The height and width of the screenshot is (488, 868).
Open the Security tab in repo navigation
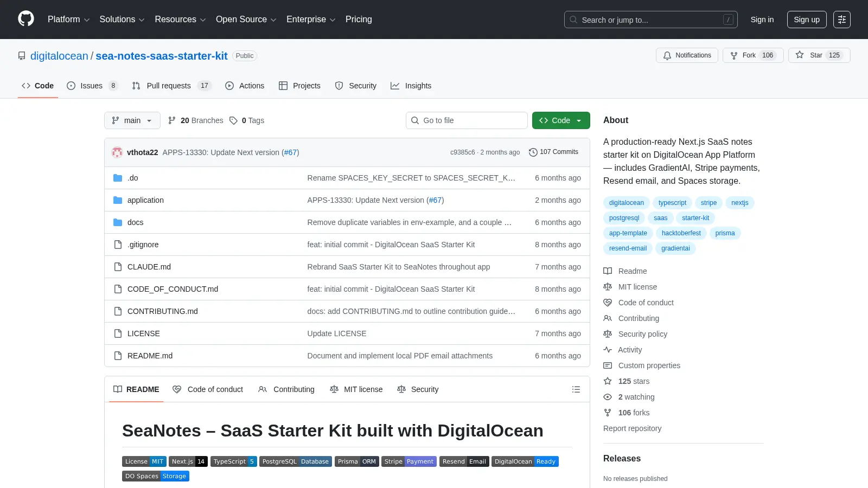[356, 86]
